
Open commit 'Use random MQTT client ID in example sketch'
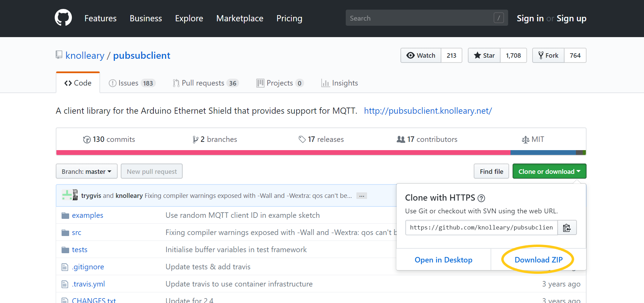(x=243, y=215)
